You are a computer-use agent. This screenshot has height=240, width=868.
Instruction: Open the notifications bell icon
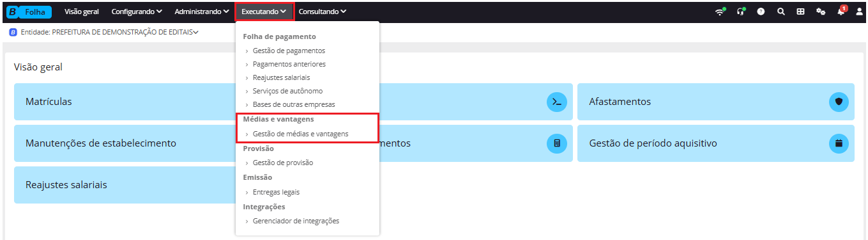(x=841, y=11)
